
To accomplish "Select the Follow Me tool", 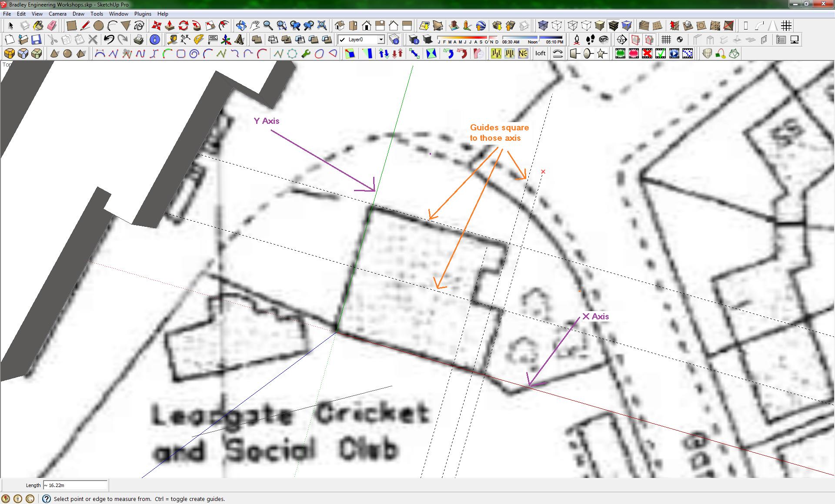I will pos(197,26).
